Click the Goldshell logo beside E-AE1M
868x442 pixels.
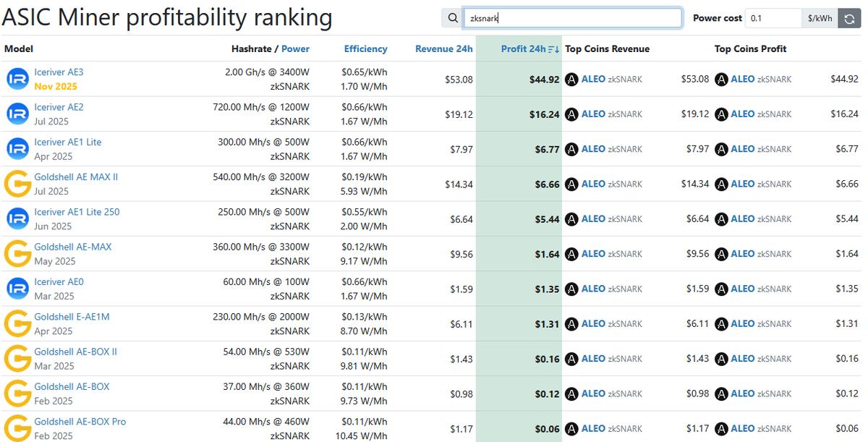(x=17, y=323)
